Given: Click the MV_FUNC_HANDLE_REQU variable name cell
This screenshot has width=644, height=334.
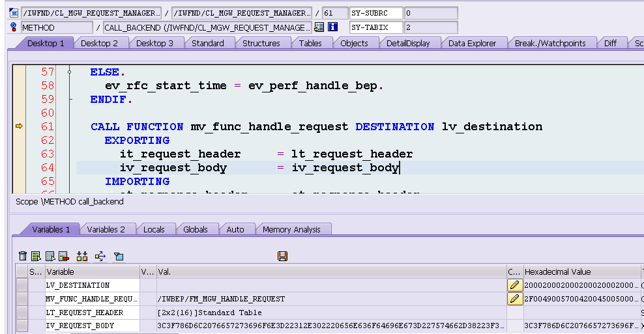Looking at the screenshot, I should [x=93, y=299].
